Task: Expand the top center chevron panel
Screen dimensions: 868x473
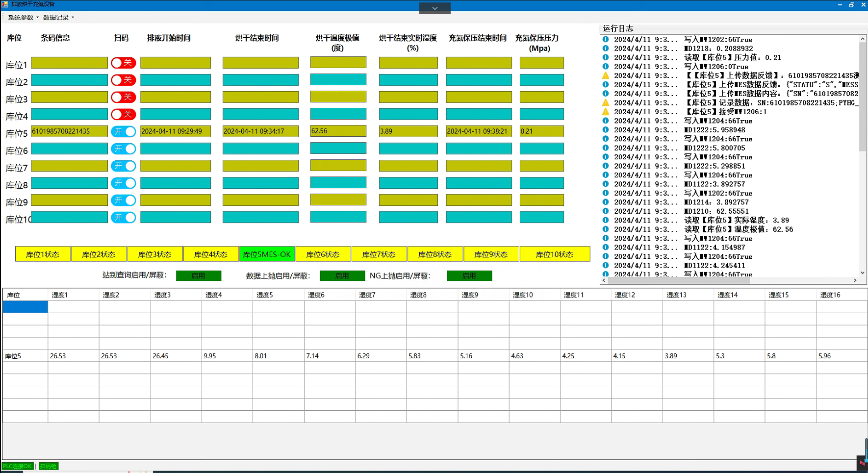Action: point(434,8)
